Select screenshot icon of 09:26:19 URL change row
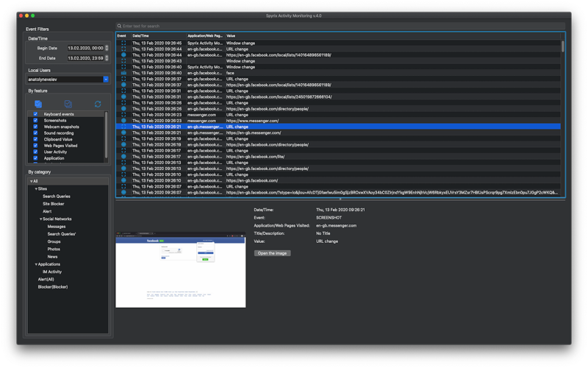Screen dimensions: 588x368 [x=123, y=139]
